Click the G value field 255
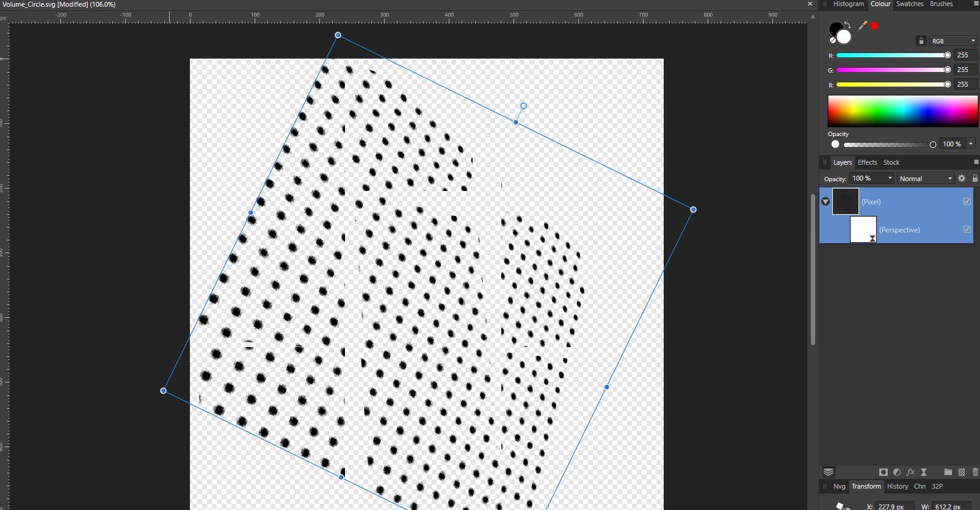Image resolution: width=980 pixels, height=510 pixels. (x=965, y=70)
